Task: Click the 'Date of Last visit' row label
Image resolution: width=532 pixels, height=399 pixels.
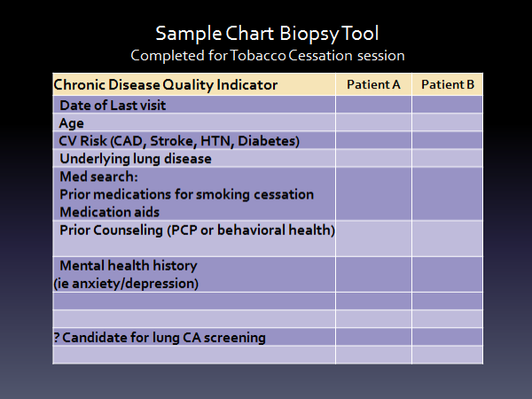Action: point(113,106)
